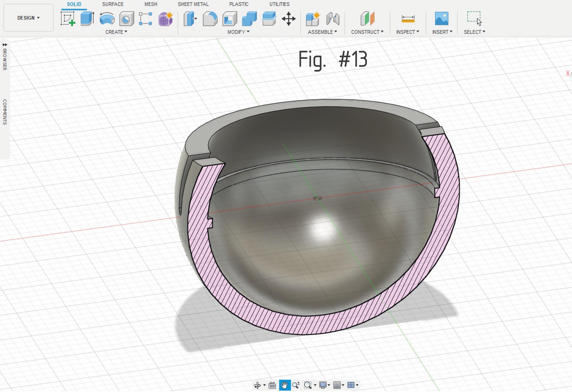Open the COMMENTS side panel
This screenshot has height=392, width=572.
coord(5,112)
